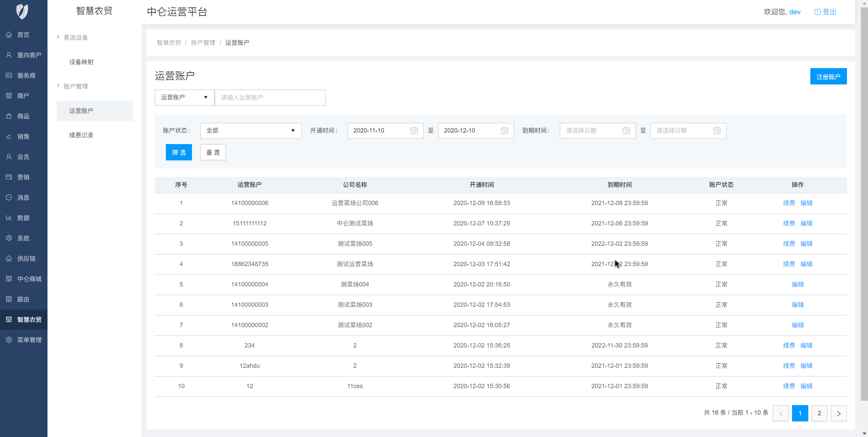Collapse the 客流设备 menu group
The image size is (868, 437).
pyautogui.click(x=75, y=37)
